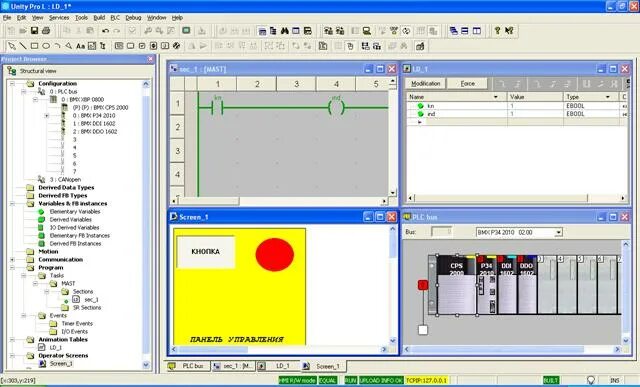Screen dimensions: 640x387
Task: Select the Image insert tool
Action: tap(92, 46)
